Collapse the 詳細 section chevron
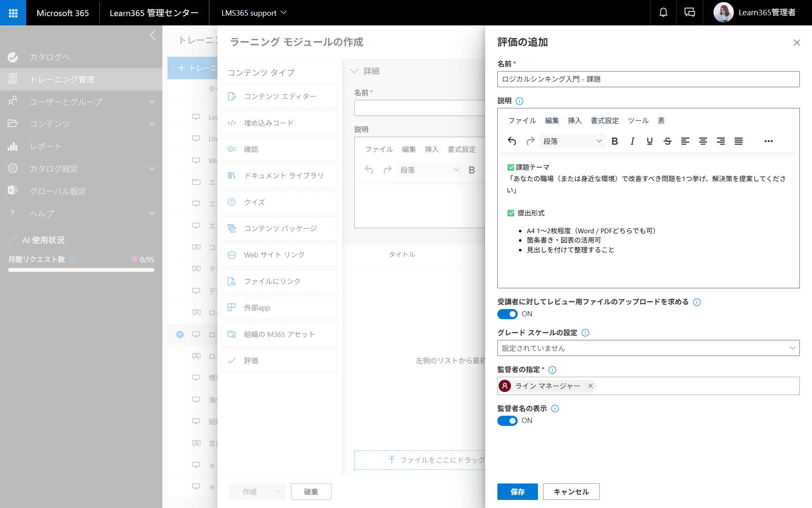812x508 pixels. pyautogui.click(x=354, y=71)
